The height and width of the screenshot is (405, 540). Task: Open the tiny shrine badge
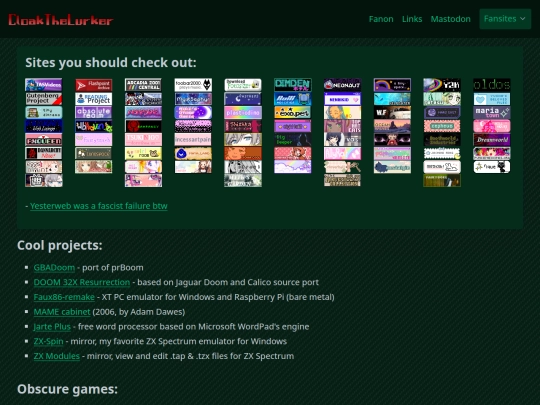point(44,112)
